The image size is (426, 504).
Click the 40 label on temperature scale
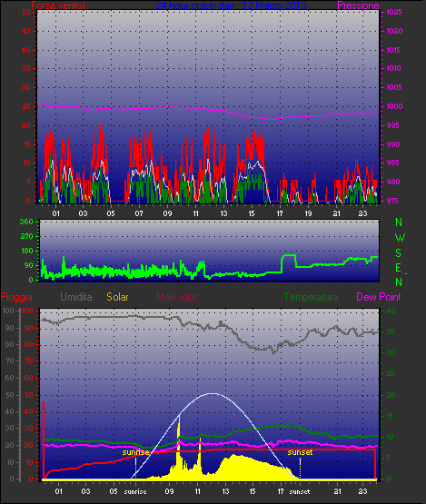click(x=391, y=311)
